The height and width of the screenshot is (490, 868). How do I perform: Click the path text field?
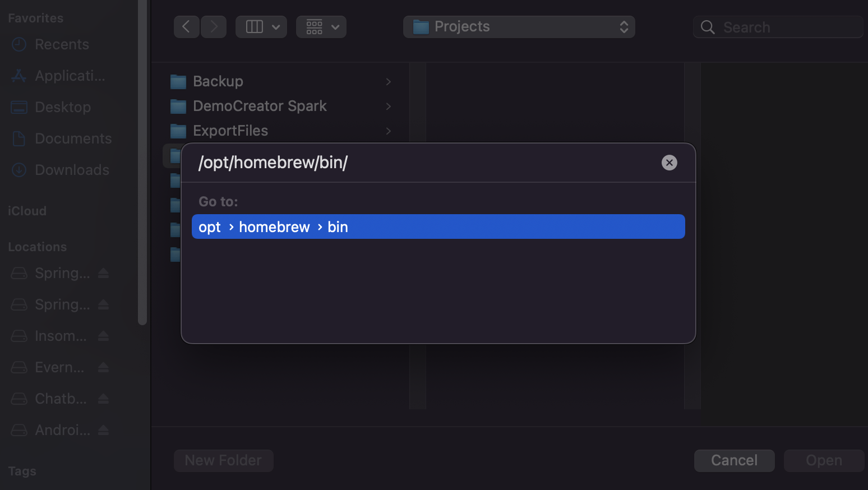421,163
